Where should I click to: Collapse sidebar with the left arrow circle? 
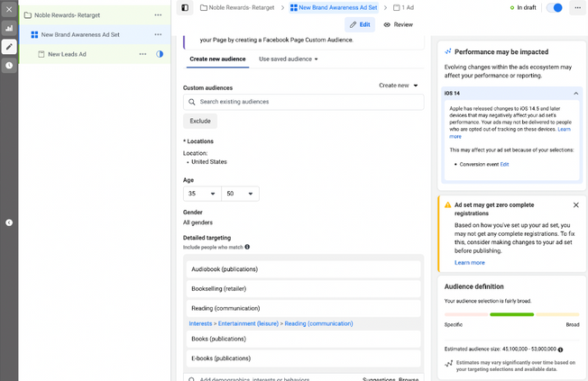[9, 222]
